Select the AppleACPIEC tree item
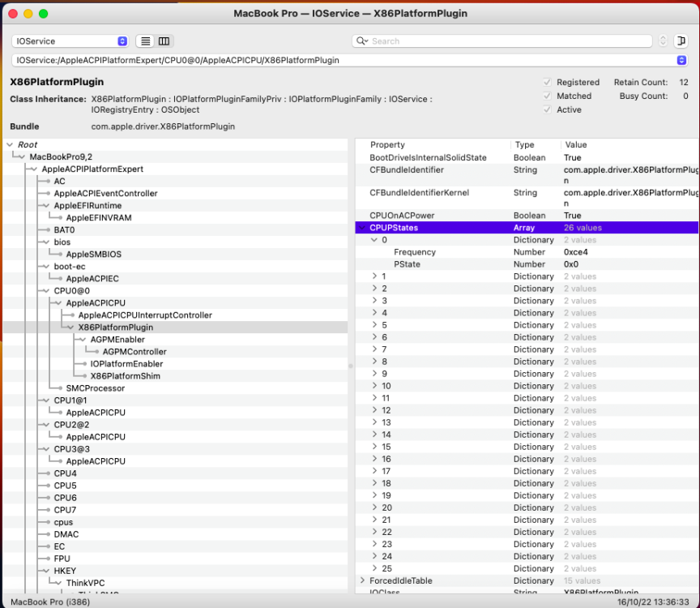This screenshot has height=608, width=700. (x=92, y=279)
